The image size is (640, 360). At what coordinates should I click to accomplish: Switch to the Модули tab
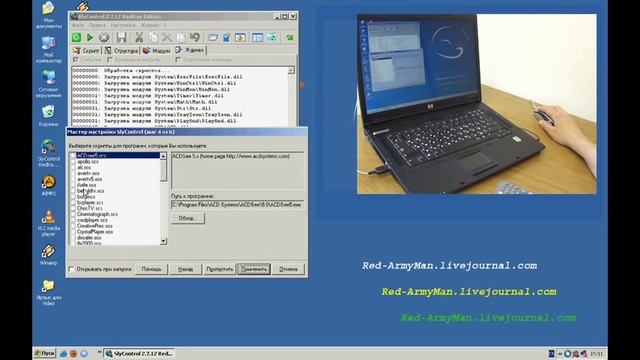(x=157, y=51)
